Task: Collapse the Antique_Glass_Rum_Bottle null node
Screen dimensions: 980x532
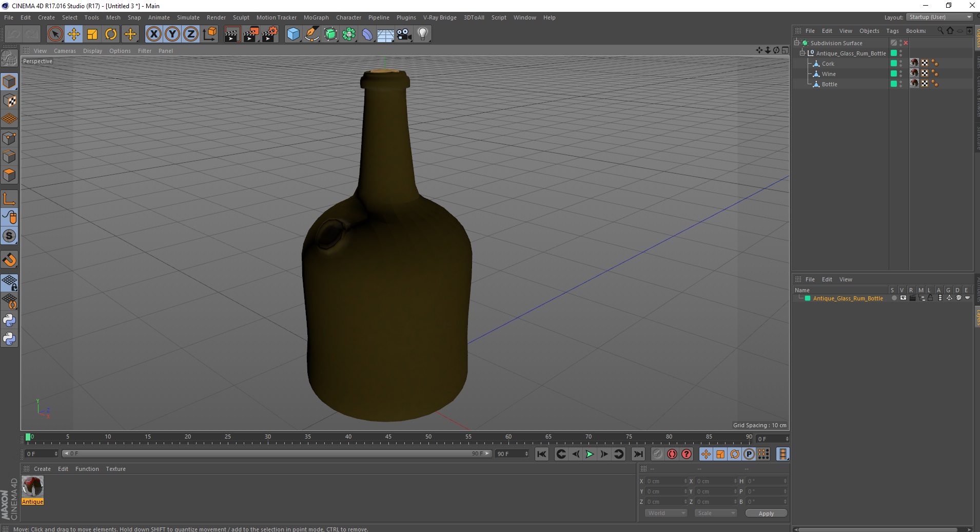Action: (x=802, y=53)
